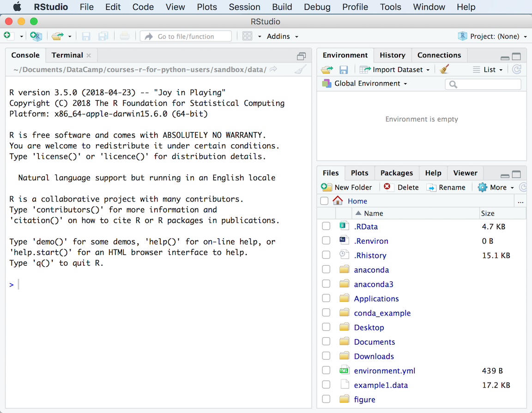Open the Import Dataset dropdown
Screen dimensions: 532x413
click(x=394, y=70)
